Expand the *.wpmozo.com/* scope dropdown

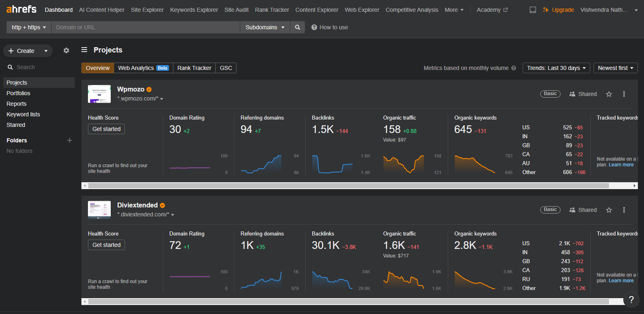140,99
